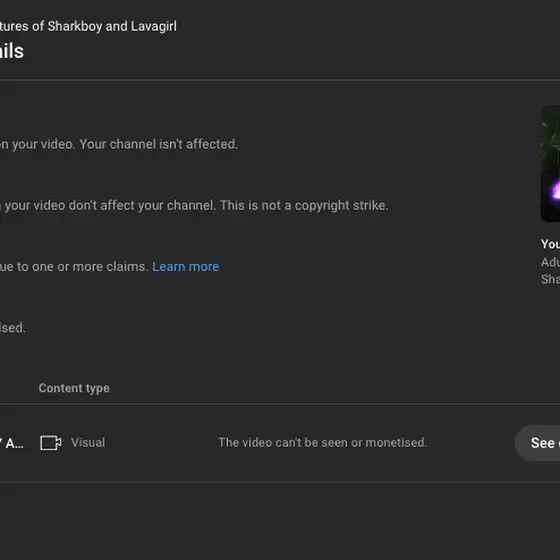Open the Learn more link
Screen dimensions: 560x560
pyautogui.click(x=185, y=267)
